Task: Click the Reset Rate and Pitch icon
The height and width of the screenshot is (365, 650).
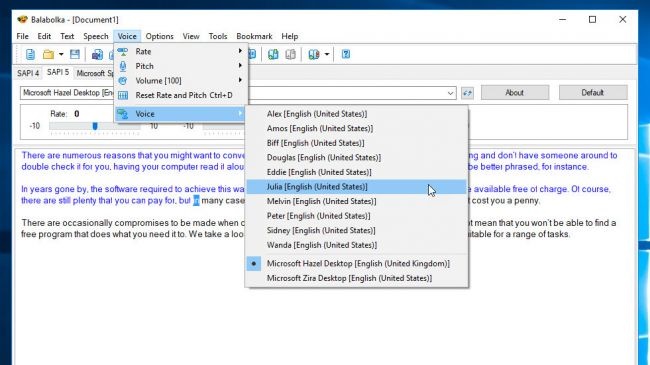Action: pyautogui.click(x=123, y=95)
